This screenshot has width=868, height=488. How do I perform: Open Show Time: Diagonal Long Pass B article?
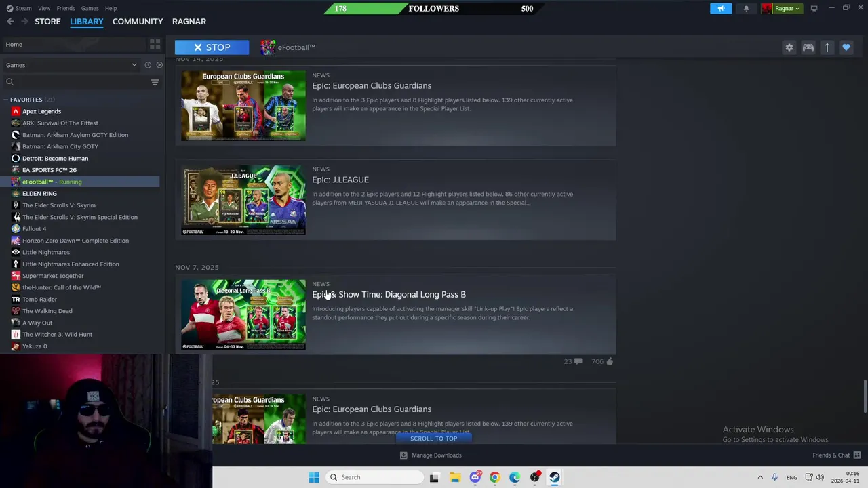(389, 295)
